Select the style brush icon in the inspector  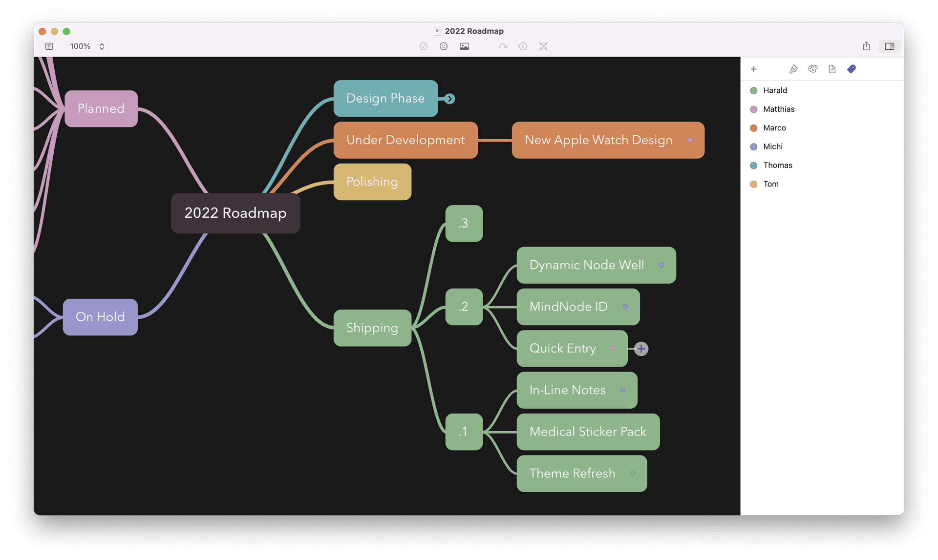[793, 69]
